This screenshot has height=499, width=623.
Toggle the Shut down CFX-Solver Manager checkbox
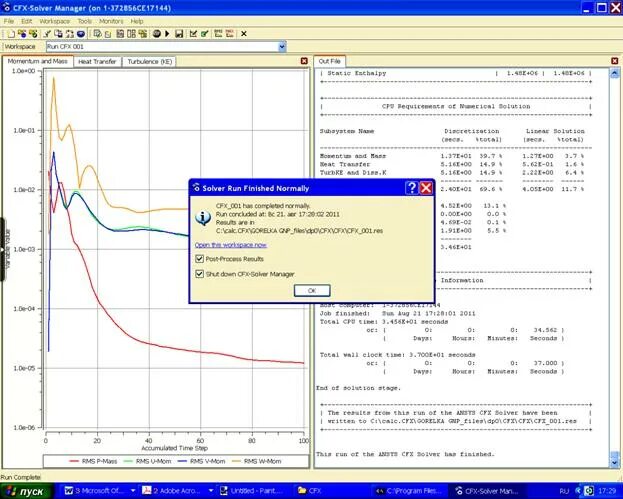click(199, 274)
